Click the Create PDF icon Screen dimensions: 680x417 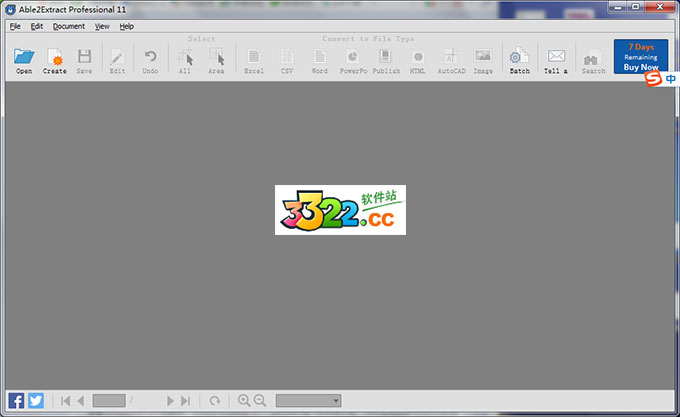pos(54,58)
